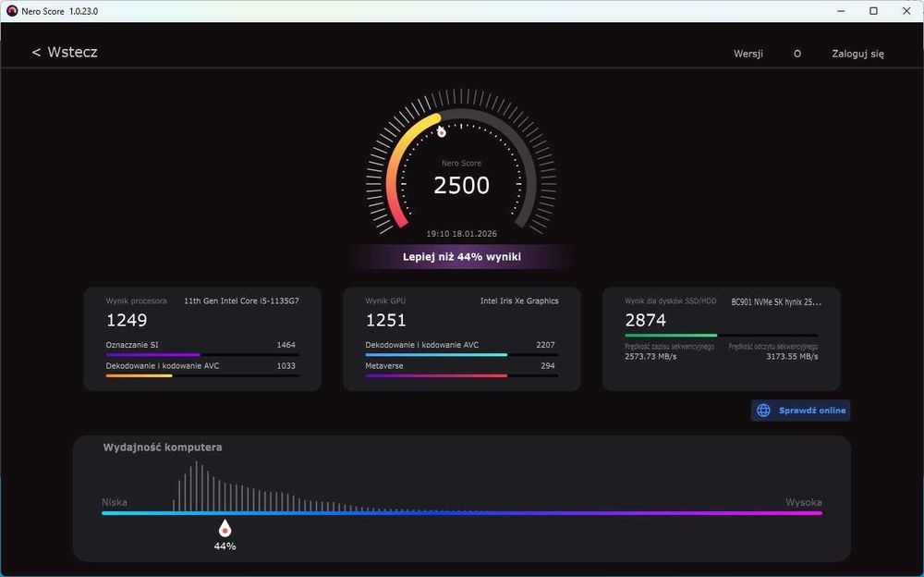The image size is (924, 577).
Task: Click the Wynik procesora label
Action: pos(136,301)
